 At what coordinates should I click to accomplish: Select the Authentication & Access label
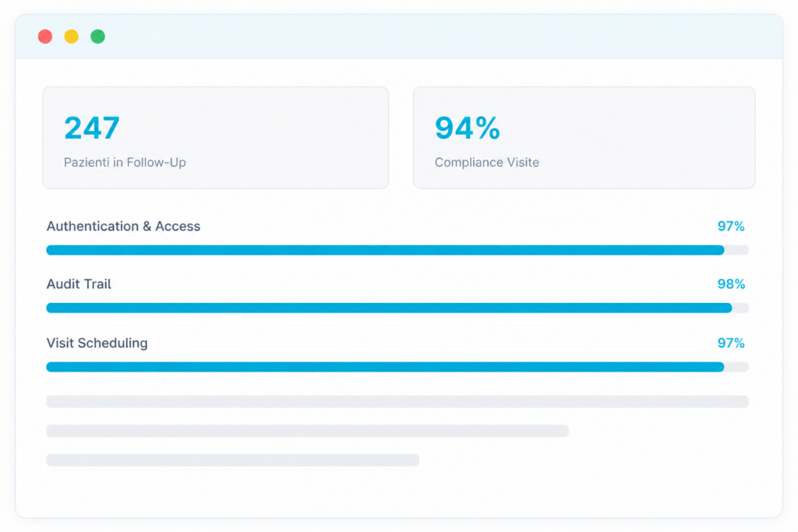[123, 227]
